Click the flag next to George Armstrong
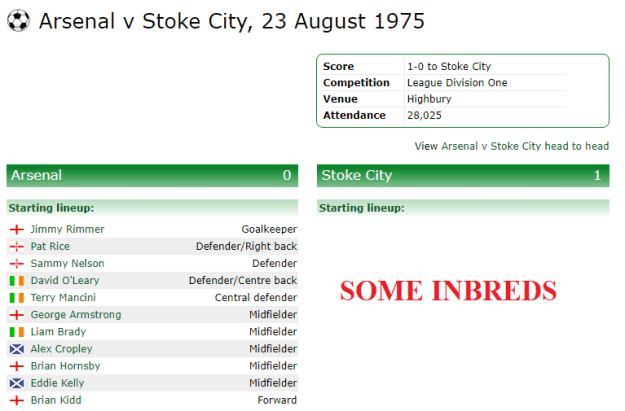 (x=16, y=315)
